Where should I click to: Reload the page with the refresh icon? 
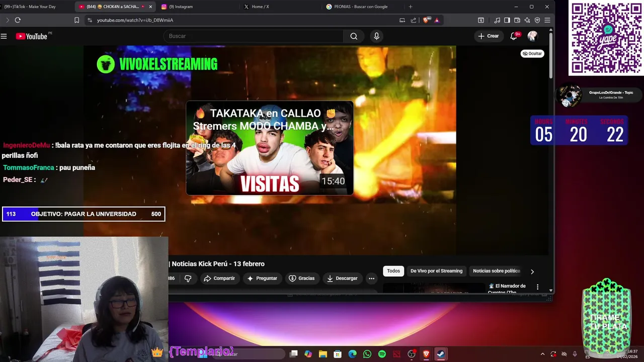pos(18,20)
